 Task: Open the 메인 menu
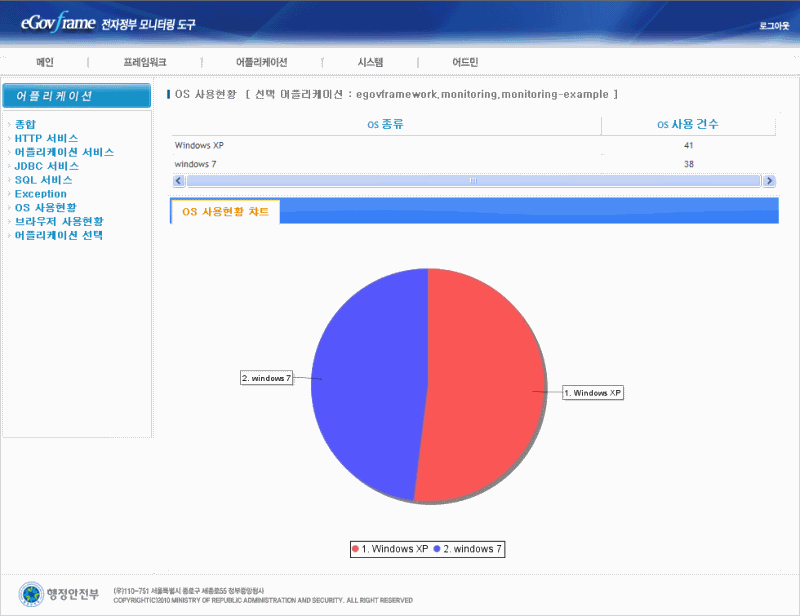click(45, 62)
